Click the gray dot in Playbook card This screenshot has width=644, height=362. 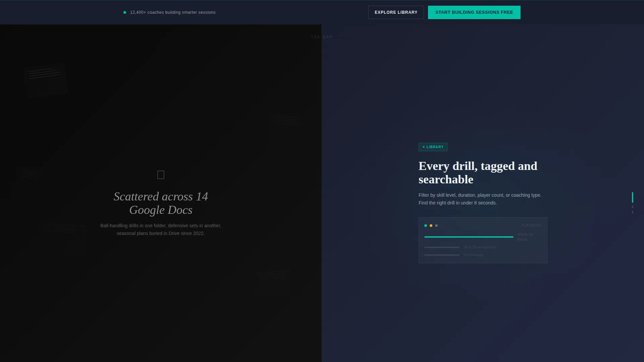coord(436,226)
